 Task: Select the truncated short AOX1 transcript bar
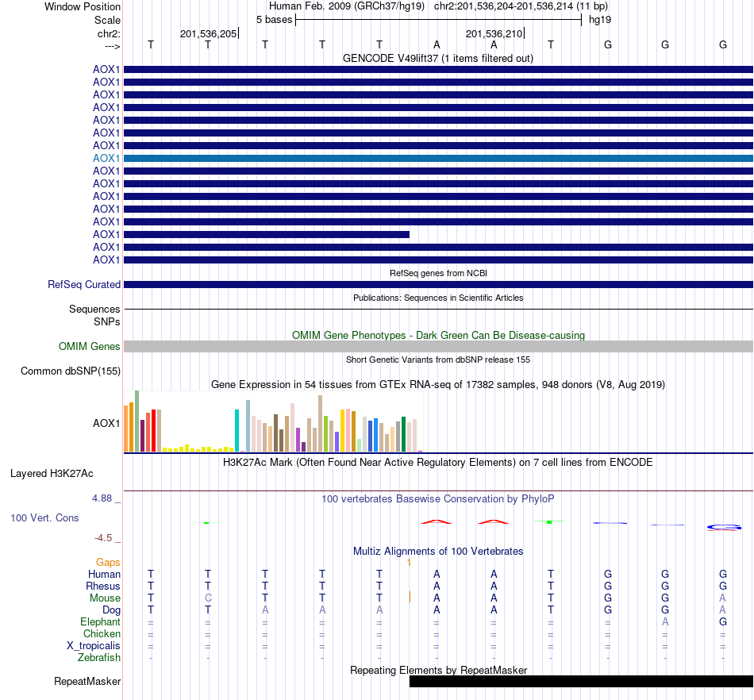tap(267, 235)
